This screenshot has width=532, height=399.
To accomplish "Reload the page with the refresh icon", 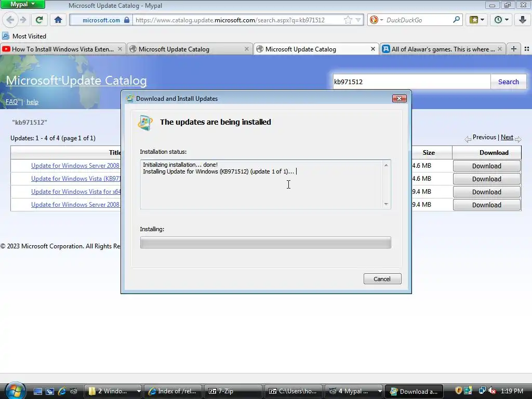I will click(x=39, y=20).
